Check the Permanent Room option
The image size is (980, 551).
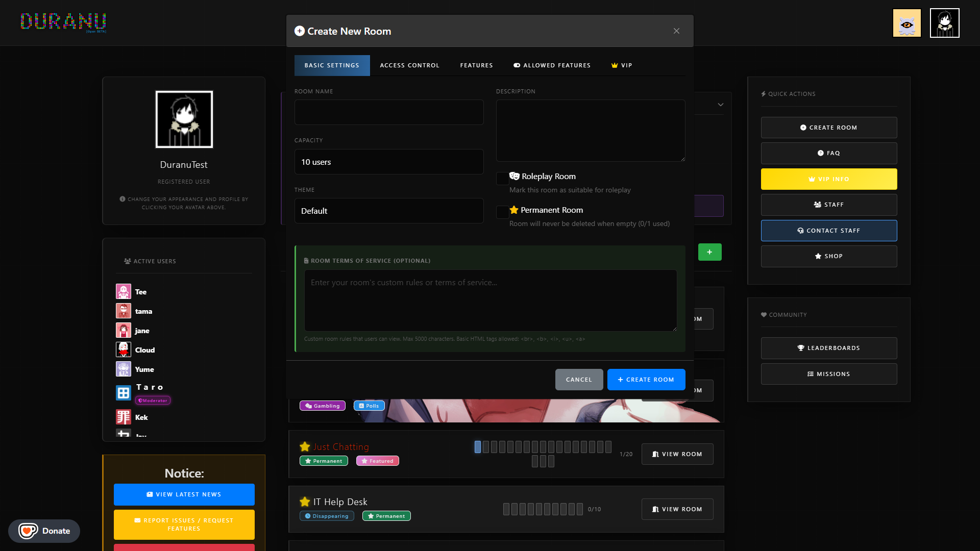(x=502, y=212)
